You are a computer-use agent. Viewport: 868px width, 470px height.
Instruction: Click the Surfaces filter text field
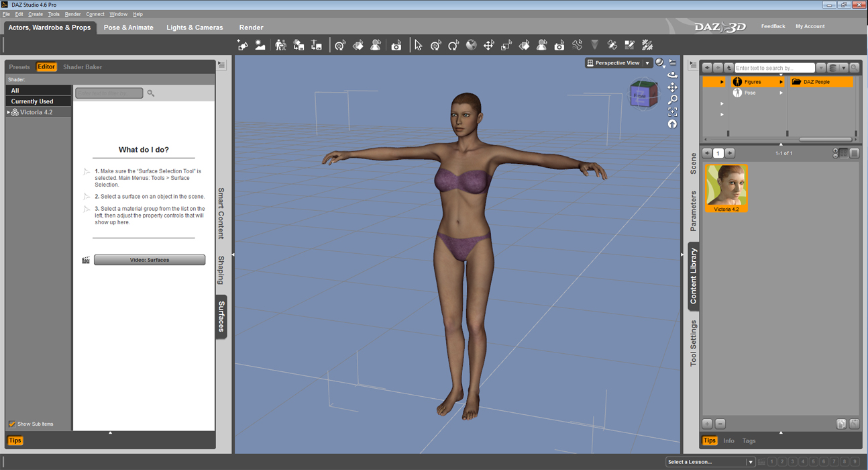pyautogui.click(x=109, y=93)
